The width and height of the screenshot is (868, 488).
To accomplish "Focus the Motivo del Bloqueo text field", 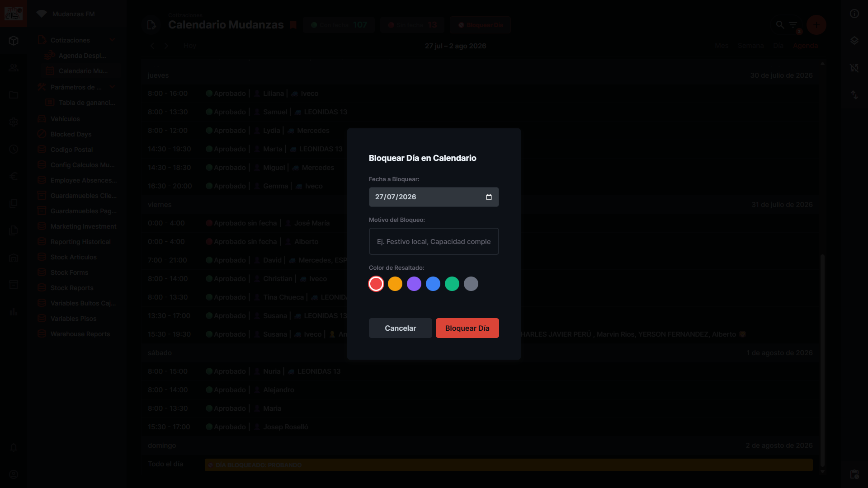I will [x=434, y=241].
